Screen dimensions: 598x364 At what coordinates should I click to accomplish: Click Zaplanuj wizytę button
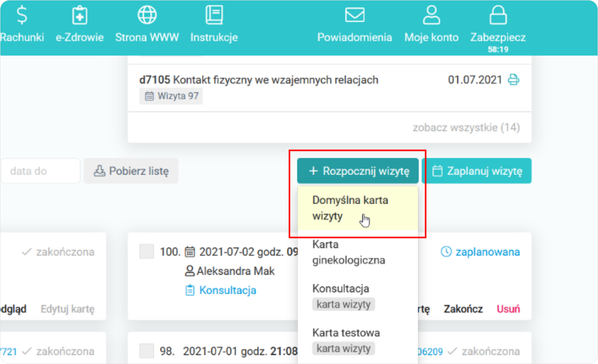(x=477, y=171)
